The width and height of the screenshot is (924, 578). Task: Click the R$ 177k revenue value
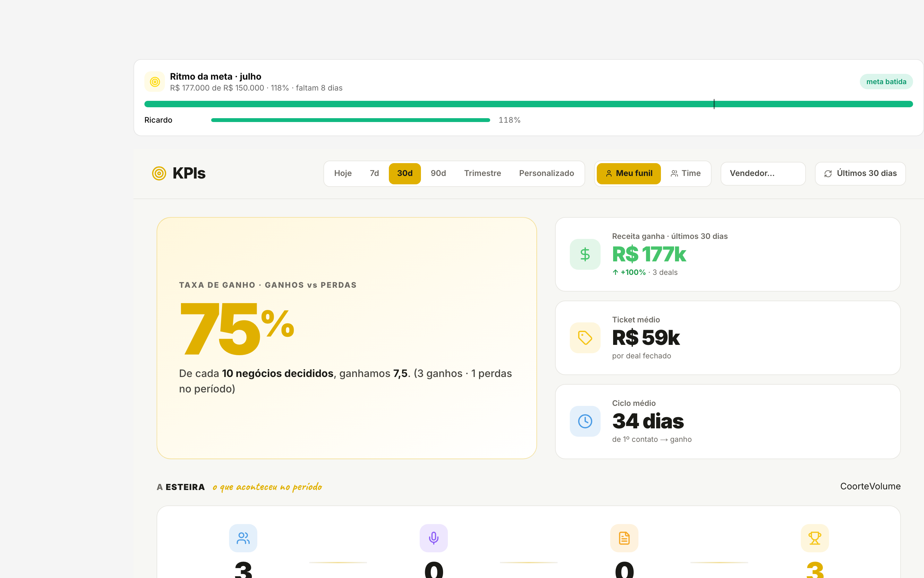[649, 254]
